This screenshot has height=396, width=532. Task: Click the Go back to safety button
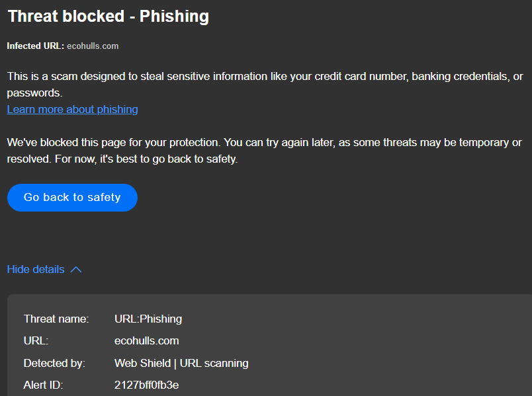[72, 198]
